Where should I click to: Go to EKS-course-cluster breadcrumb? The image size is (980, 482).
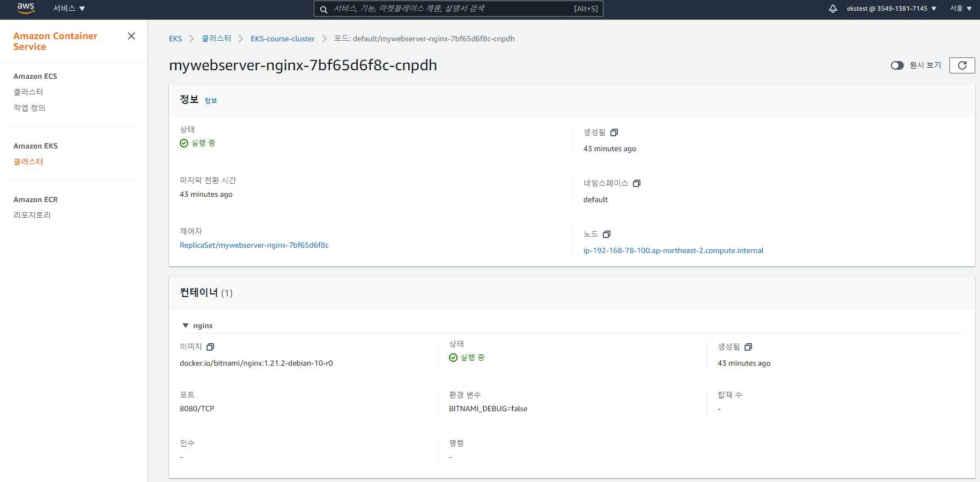(283, 39)
